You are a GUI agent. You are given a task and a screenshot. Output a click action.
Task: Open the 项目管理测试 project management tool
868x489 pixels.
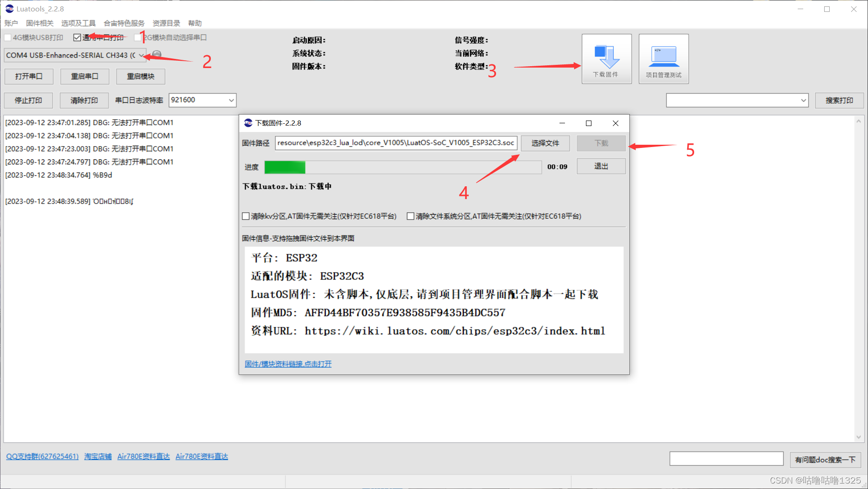click(x=664, y=58)
